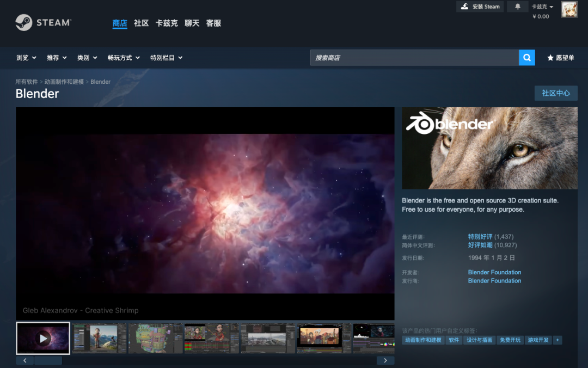Click the 动画制作和建模 breadcrumb link
588x368 pixels.
64,82
